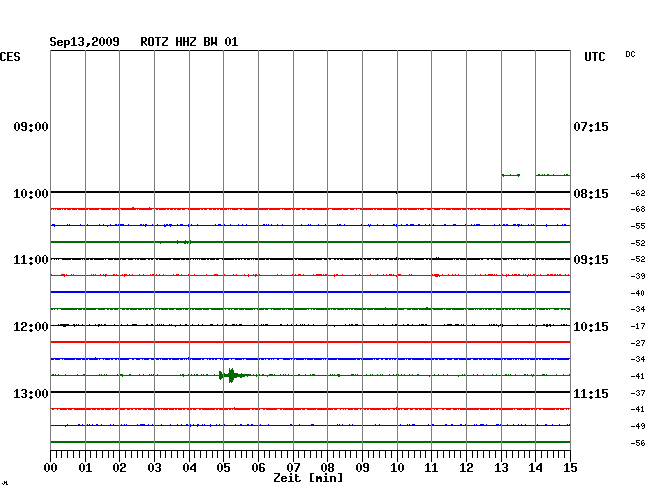This screenshot has width=650, height=494.
Task: Click the seismic event burst on the green trace
Action: pyautogui.click(x=233, y=375)
